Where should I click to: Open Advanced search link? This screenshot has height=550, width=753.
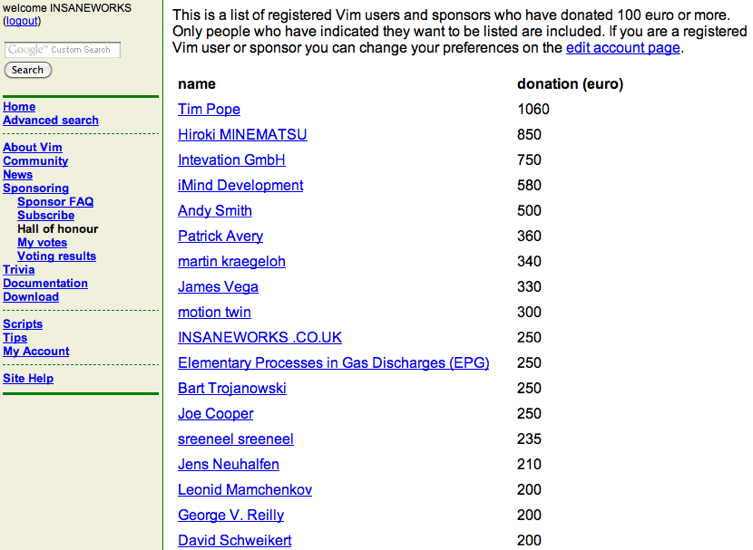tap(51, 120)
